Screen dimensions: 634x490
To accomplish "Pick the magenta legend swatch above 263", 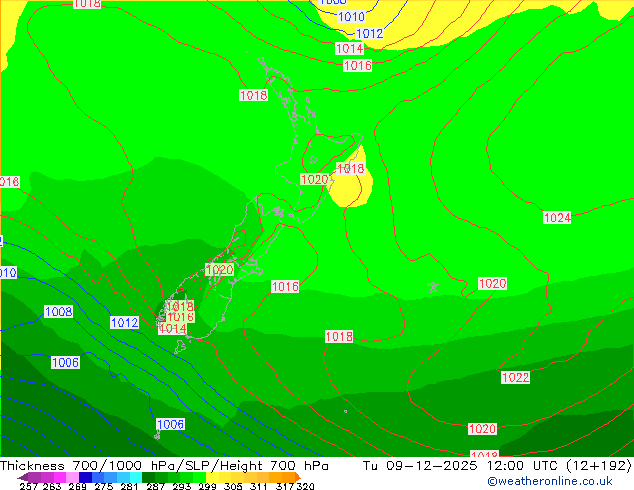I will click(59, 477).
